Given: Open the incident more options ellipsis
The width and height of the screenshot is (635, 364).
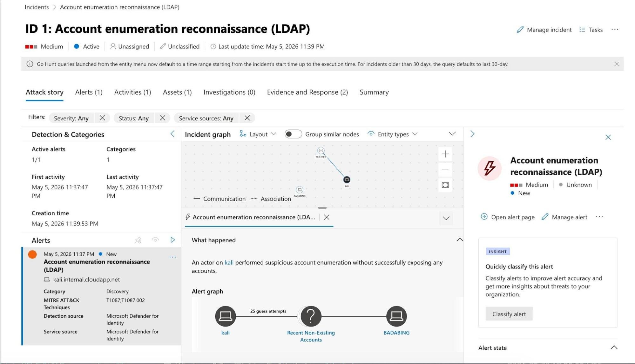Looking at the screenshot, I should pos(615,30).
